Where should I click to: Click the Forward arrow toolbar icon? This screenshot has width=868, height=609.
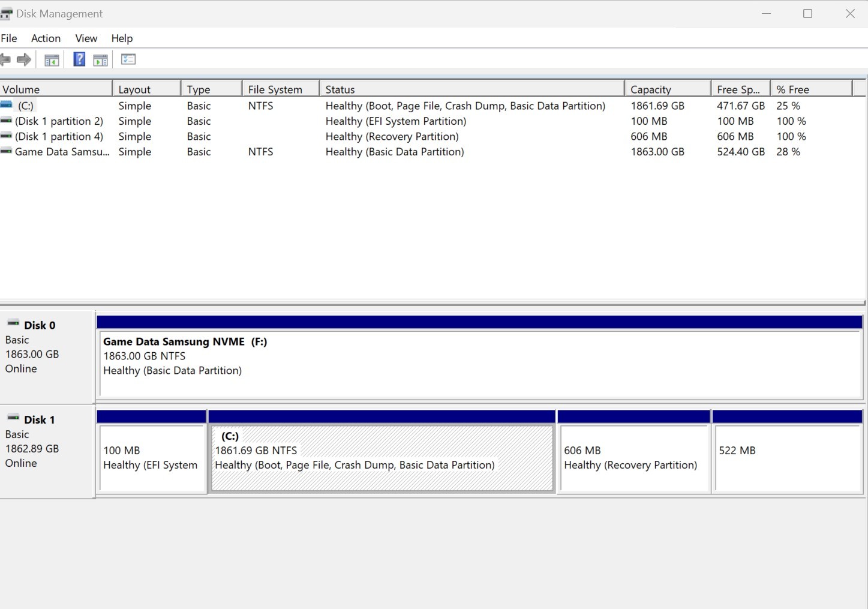[24, 59]
